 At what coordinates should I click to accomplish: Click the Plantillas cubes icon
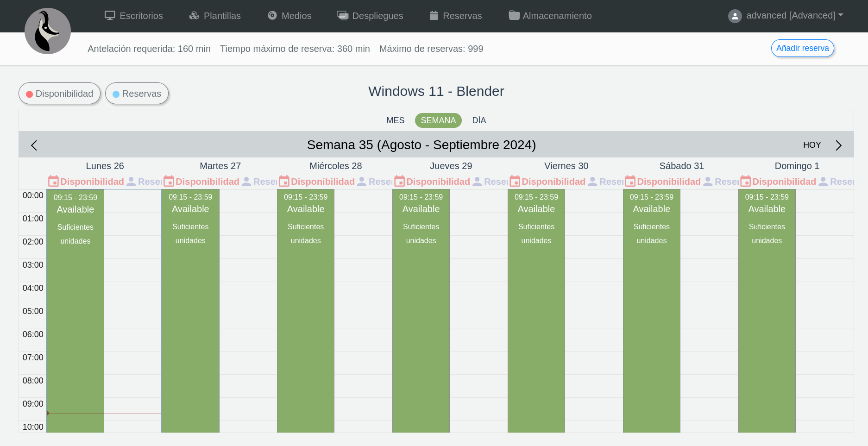[x=194, y=16]
